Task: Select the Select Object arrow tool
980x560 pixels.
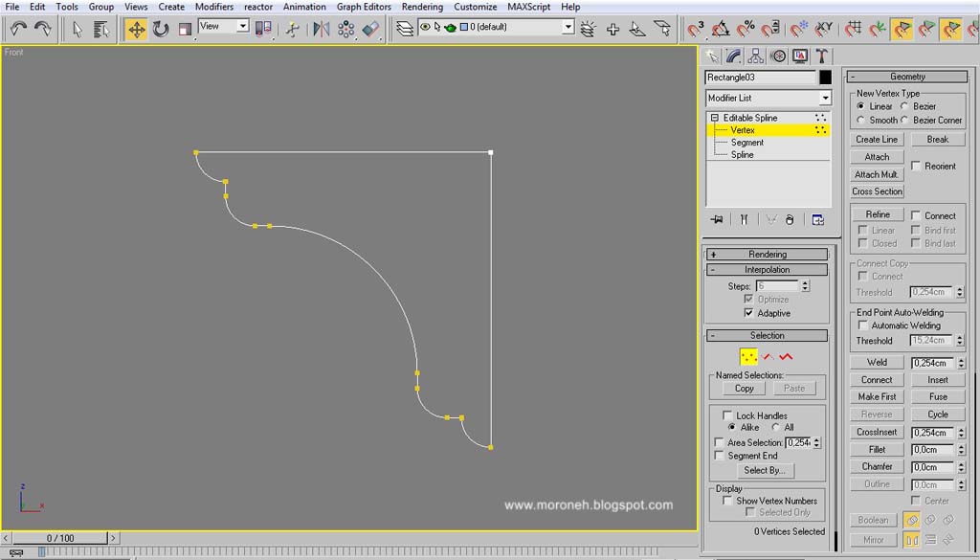Action: pyautogui.click(x=78, y=29)
